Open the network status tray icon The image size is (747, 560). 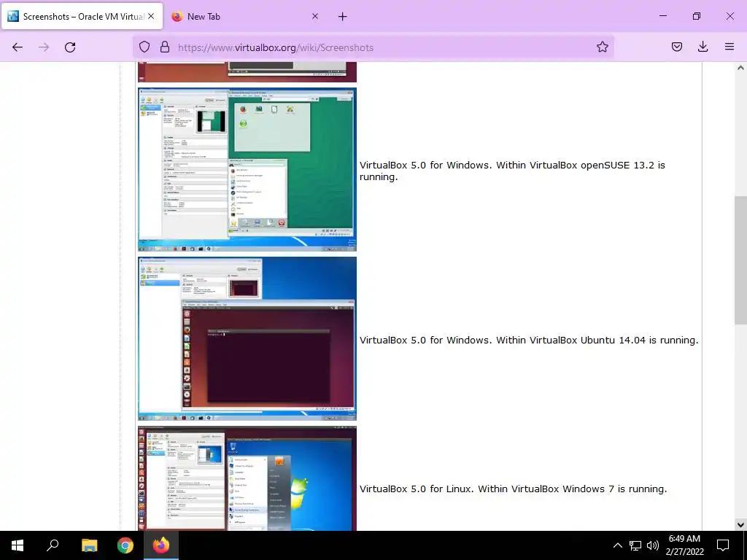(635, 545)
